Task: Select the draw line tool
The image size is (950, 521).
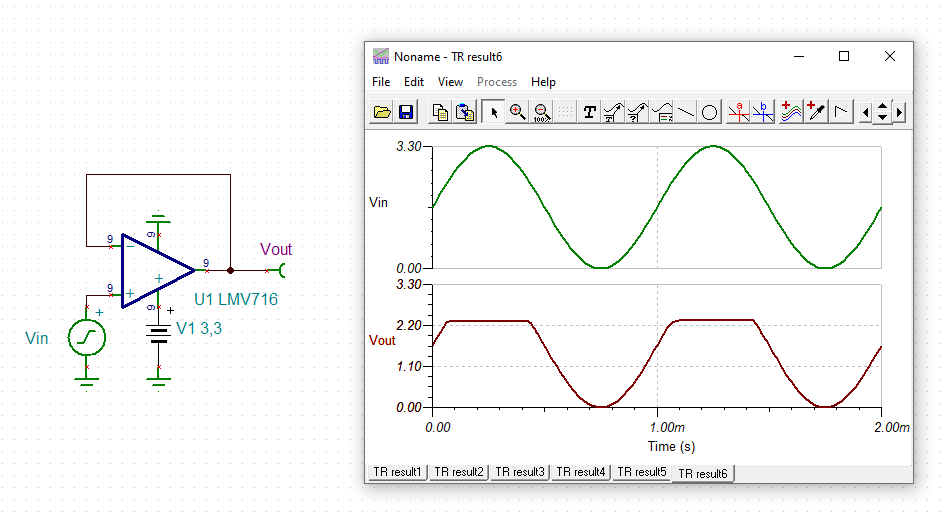Action: 686,112
